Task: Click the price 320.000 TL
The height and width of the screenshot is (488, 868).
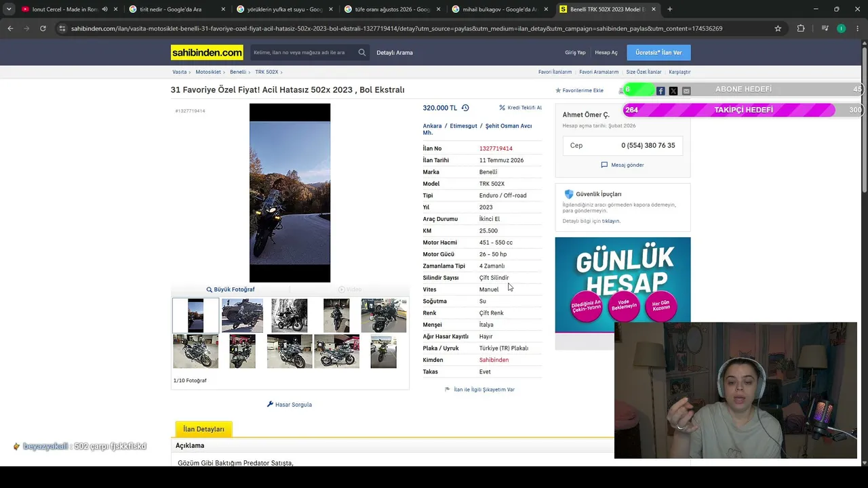Action: pos(440,108)
